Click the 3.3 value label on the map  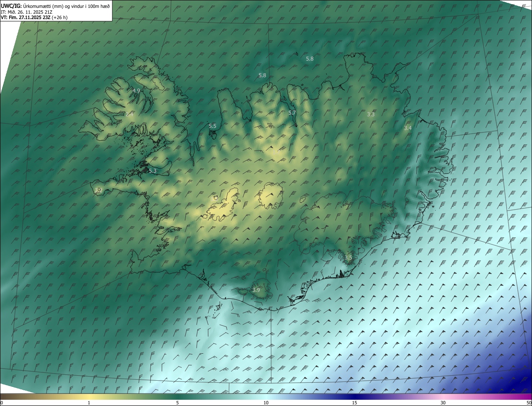371,114
